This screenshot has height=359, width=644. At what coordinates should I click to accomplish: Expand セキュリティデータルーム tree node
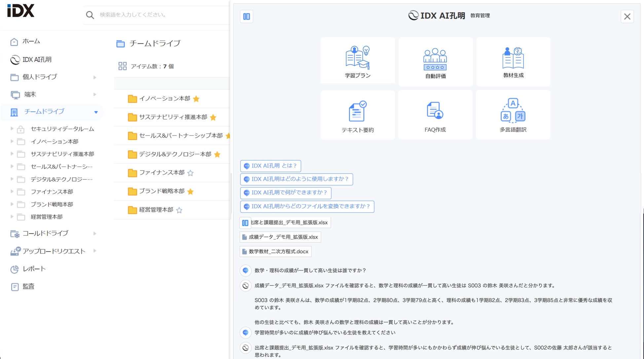pos(12,129)
